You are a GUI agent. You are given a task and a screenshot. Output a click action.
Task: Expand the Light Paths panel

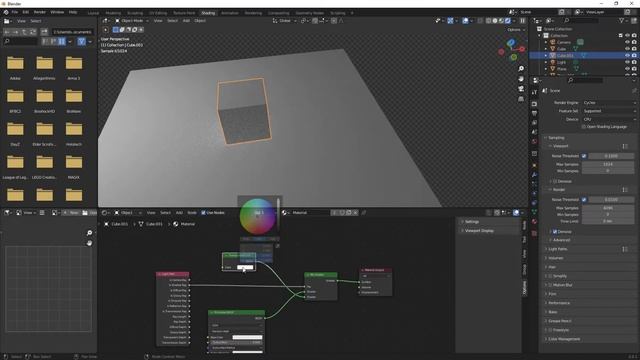point(558,249)
